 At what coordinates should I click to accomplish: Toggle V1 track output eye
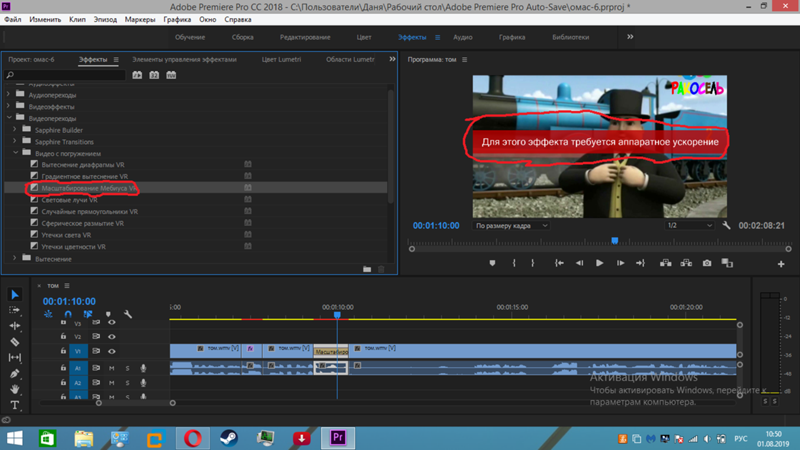coord(112,351)
